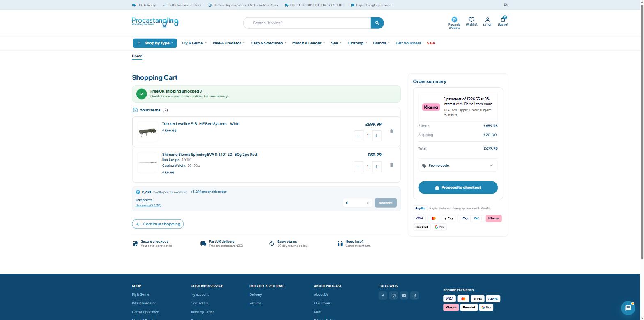This screenshot has height=320, width=644.
Task: Open the YouTube icon in footer
Action: (x=404, y=296)
